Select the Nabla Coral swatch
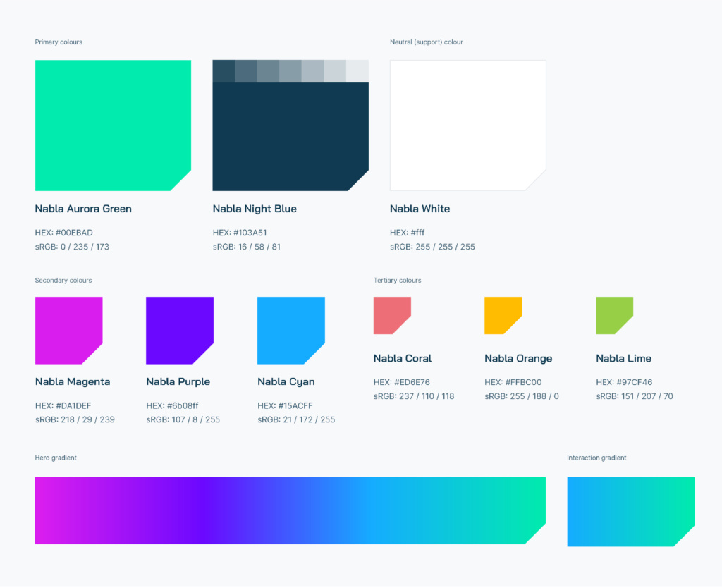 (x=392, y=315)
